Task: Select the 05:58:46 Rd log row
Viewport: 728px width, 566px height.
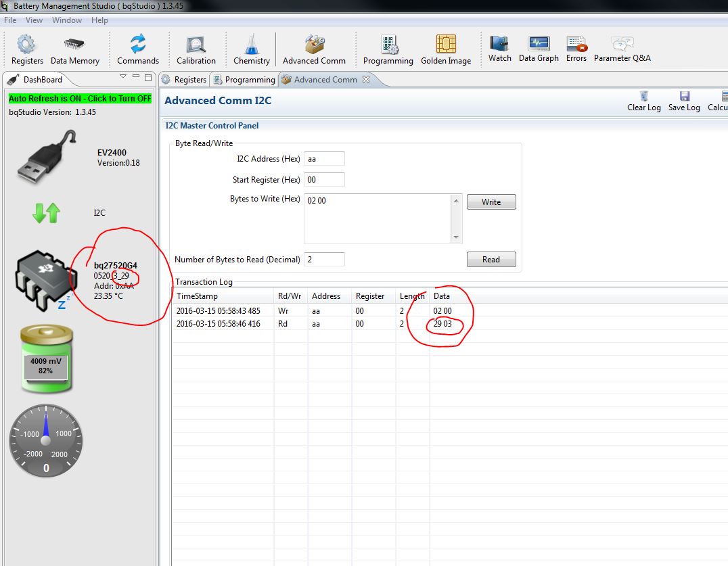Action: click(449, 324)
